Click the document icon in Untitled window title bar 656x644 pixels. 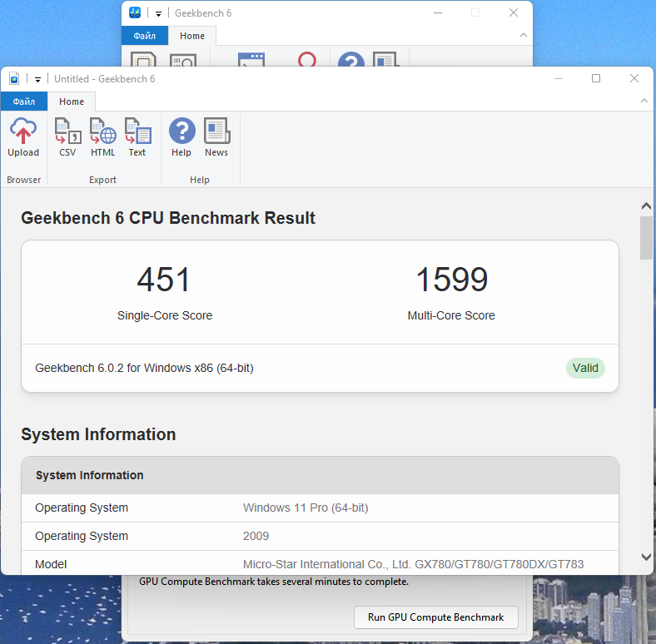tap(14, 78)
